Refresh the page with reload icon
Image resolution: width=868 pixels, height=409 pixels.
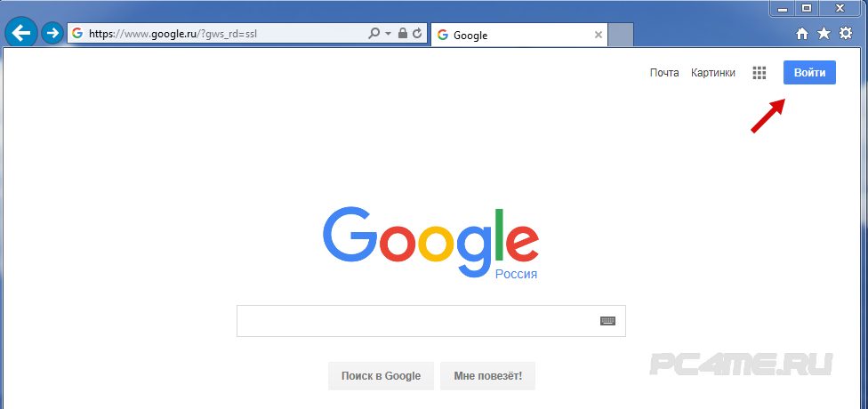pyautogui.click(x=418, y=34)
